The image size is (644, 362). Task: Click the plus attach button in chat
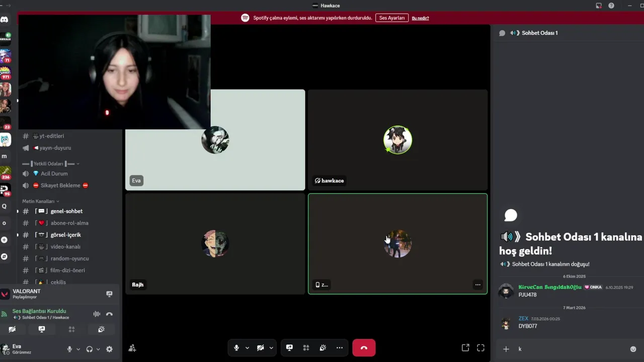(x=506, y=349)
